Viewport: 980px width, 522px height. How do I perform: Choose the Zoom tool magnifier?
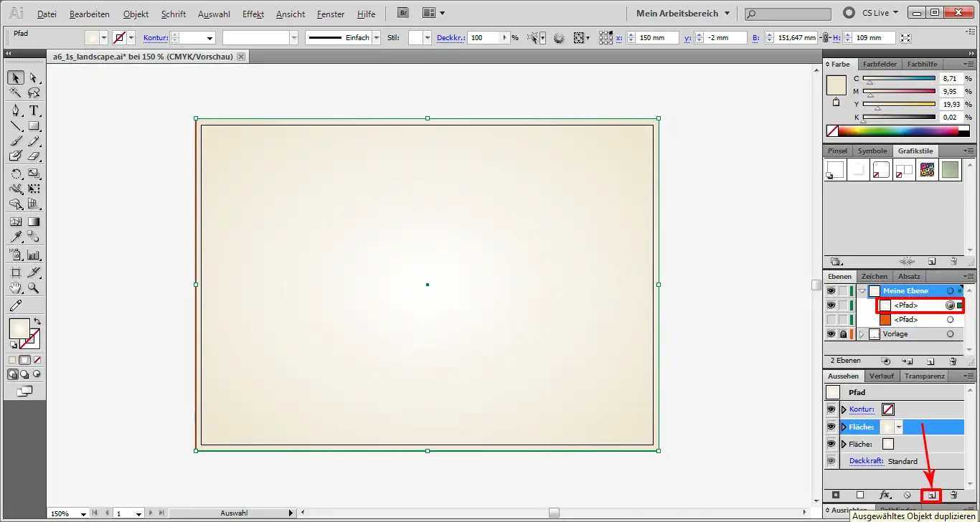pyautogui.click(x=34, y=288)
